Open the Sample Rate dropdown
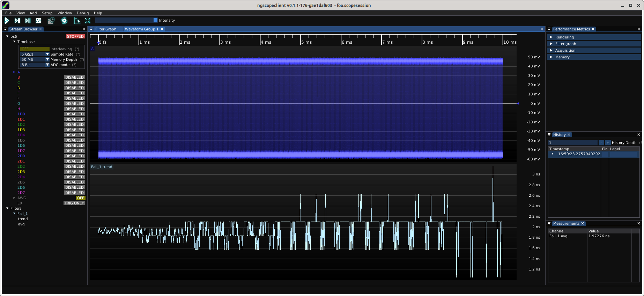Image resolution: width=644 pixels, height=296 pixels. [x=35, y=54]
